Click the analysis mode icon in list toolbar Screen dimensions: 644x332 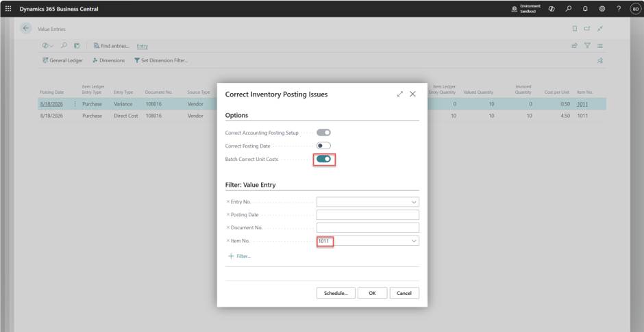[77, 46]
